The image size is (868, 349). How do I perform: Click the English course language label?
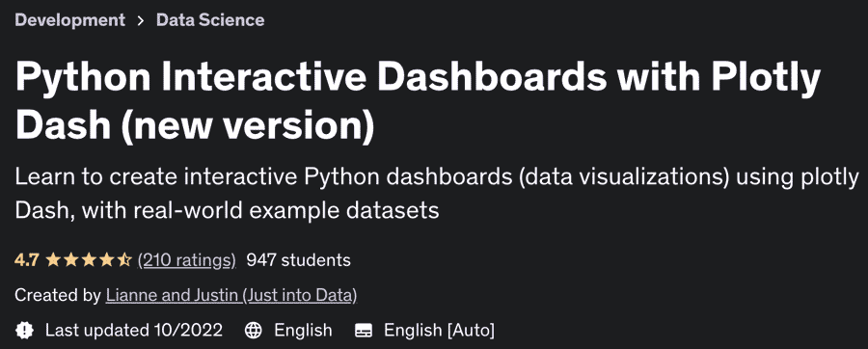(304, 330)
